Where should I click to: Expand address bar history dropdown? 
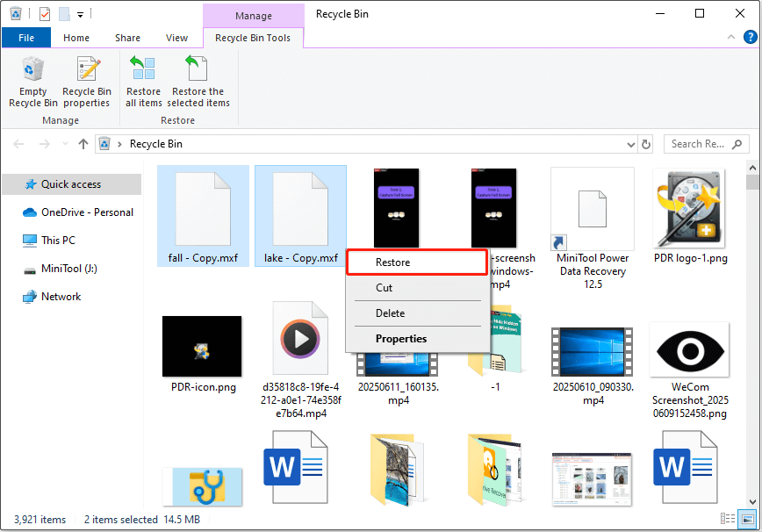(631, 144)
